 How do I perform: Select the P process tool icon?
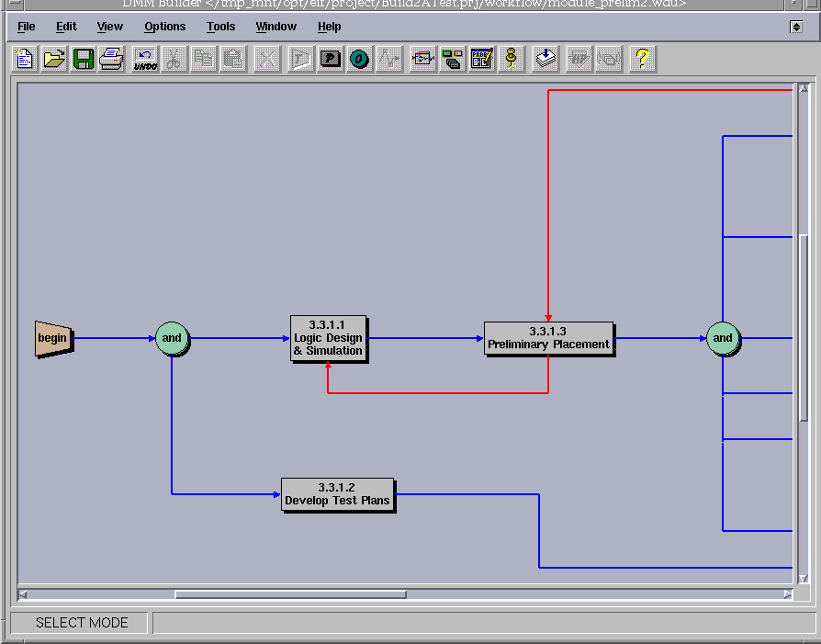[x=330, y=60]
